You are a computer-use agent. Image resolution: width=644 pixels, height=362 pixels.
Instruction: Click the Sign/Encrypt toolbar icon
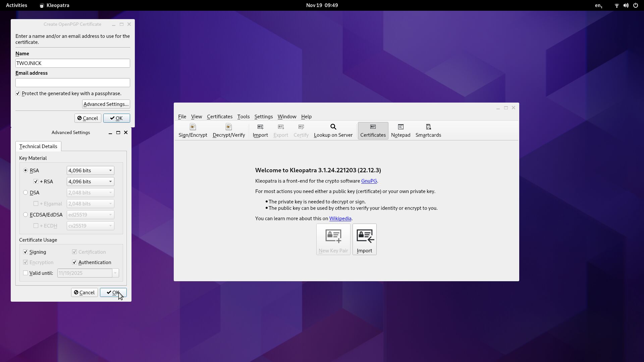click(193, 127)
